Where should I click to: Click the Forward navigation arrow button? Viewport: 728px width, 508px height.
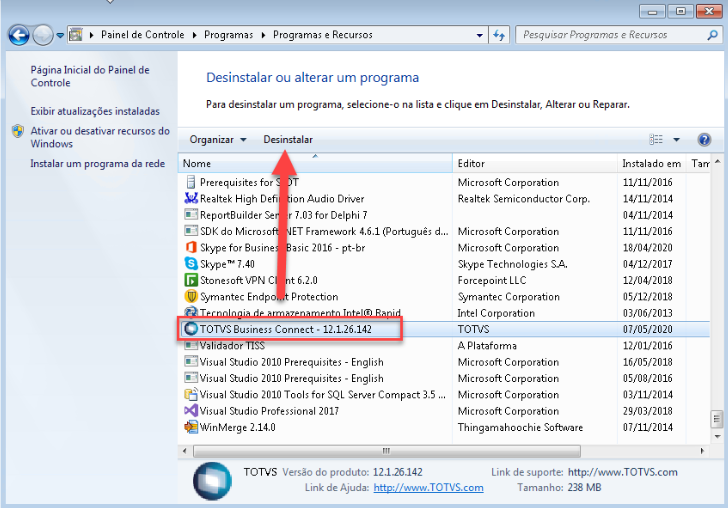43,35
